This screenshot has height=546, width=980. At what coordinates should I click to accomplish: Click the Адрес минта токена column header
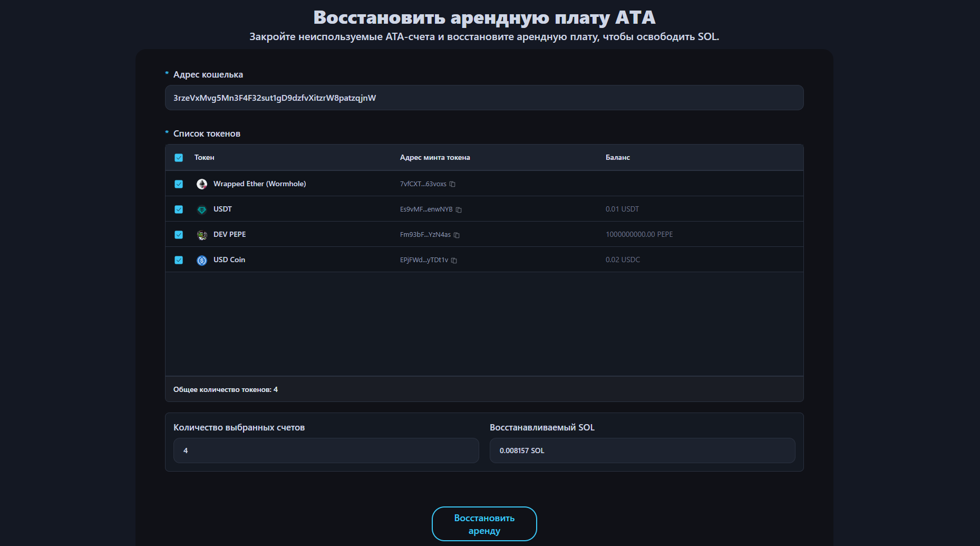click(x=434, y=158)
